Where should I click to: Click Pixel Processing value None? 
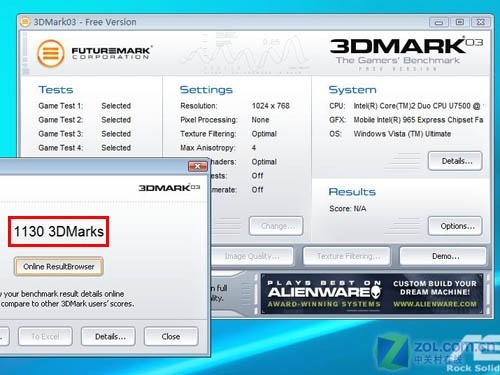point(260,120)
